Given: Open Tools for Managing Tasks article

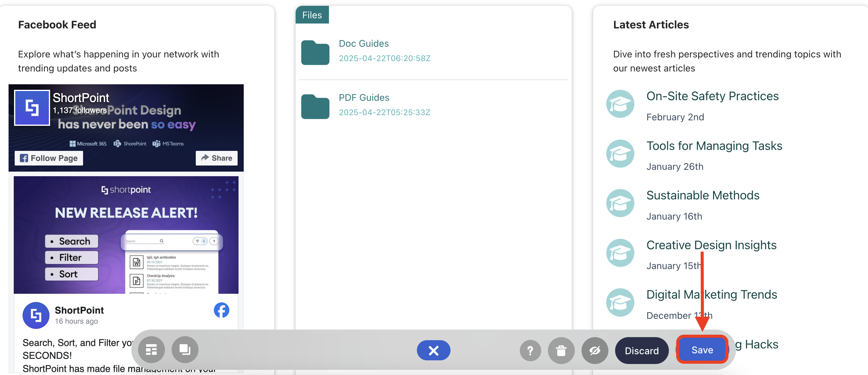Looking at the screenshot, I should point(714,146).
